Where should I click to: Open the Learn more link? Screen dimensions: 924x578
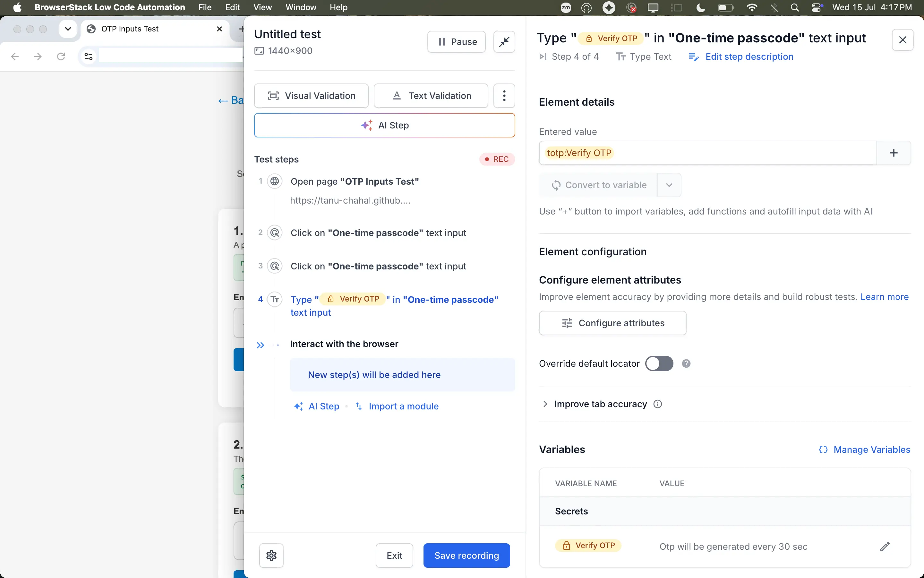point(884,297)
